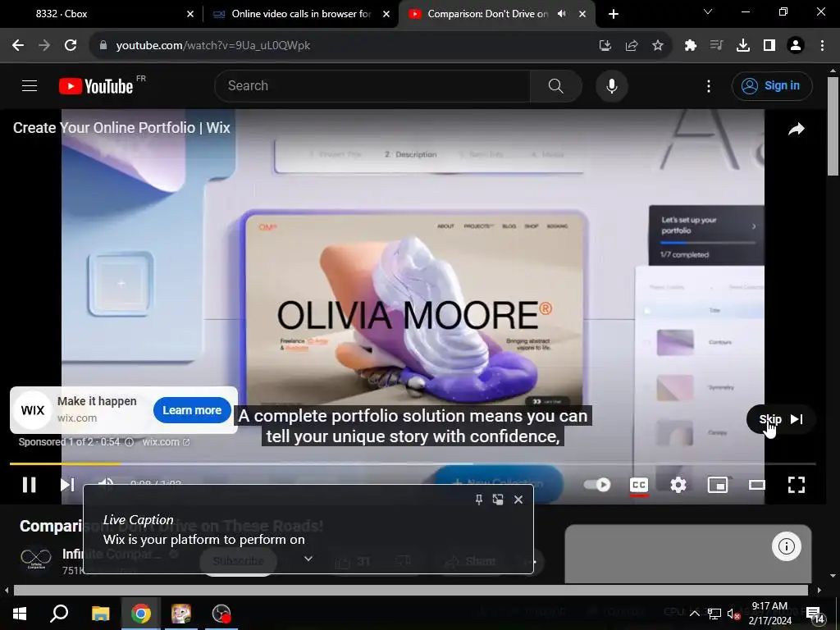Reload the current page

pyautogui.click(x=71, y=46)
